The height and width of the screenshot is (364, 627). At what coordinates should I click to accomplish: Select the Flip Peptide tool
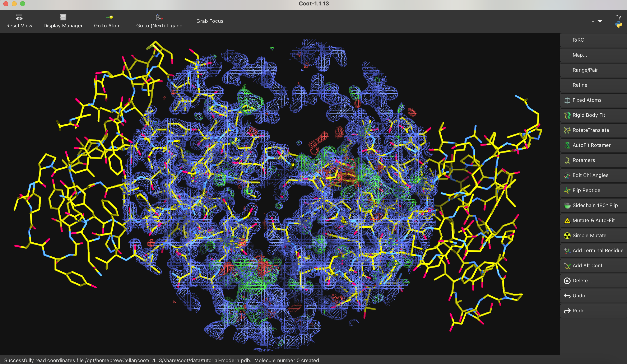[x=586, y=190]
